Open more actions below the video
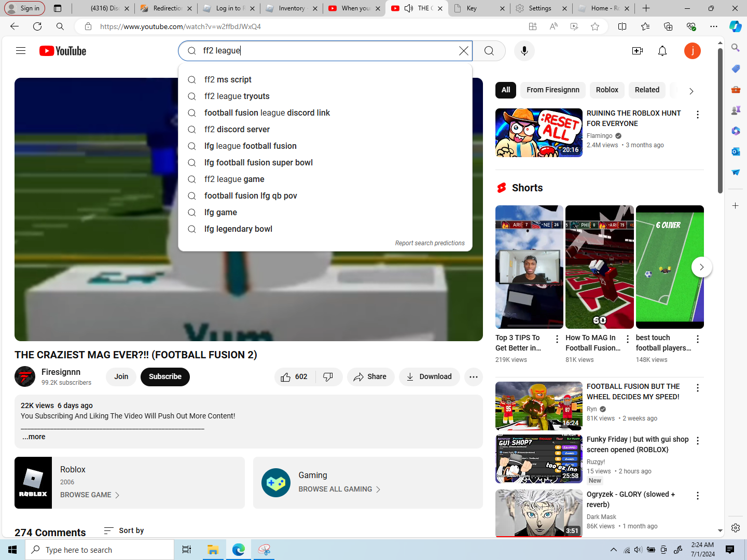747x560 pixels. coord(474,377)
